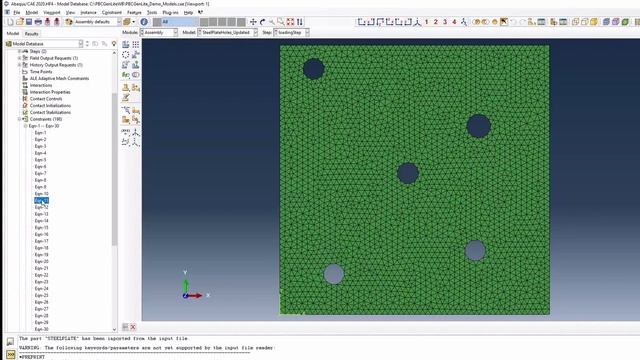Open the Help menu

(x=188, y=13)
